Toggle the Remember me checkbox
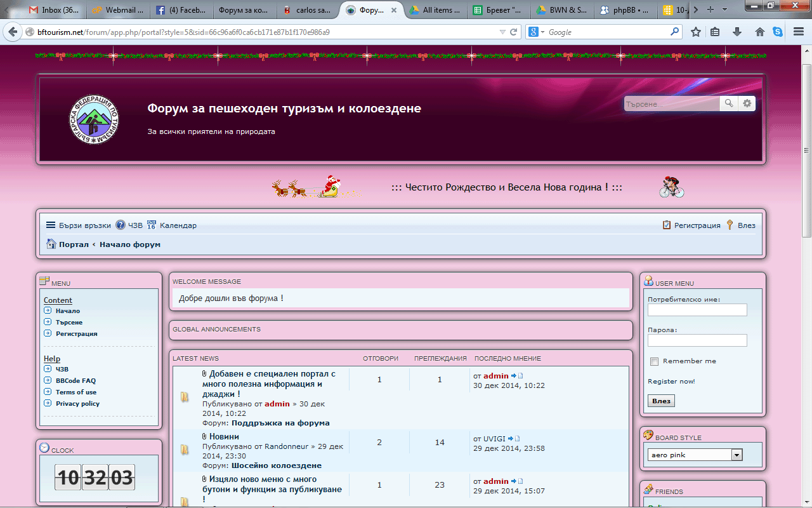This screenshot has width=812, height=508. click(655, 361)
